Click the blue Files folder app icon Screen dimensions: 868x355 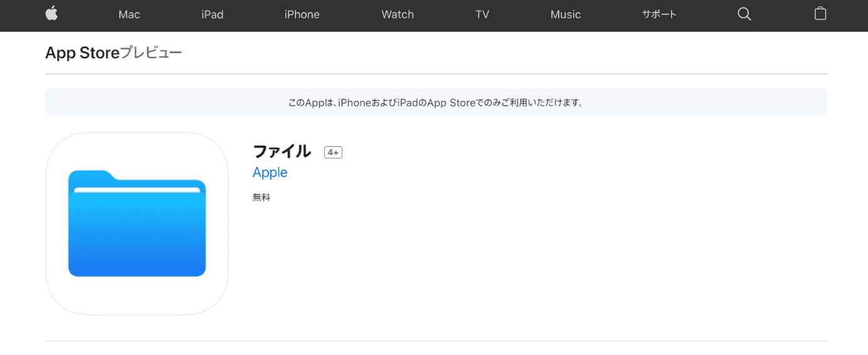137,223
